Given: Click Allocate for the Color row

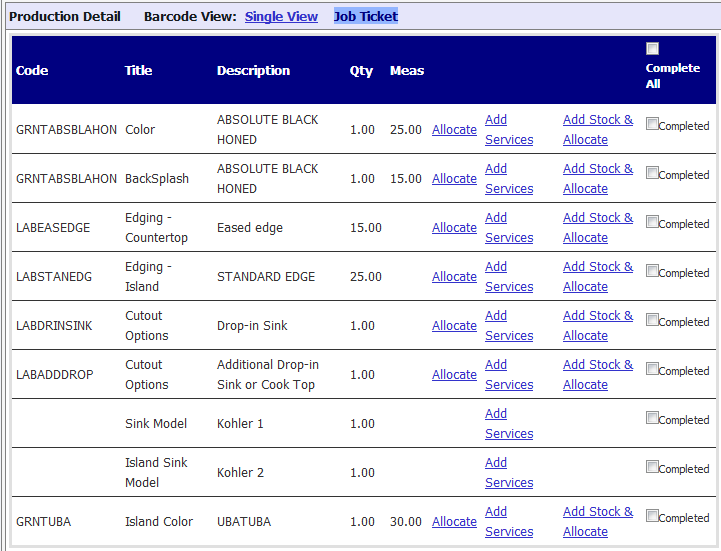Looking at the screenshot, I should (454, 130).
